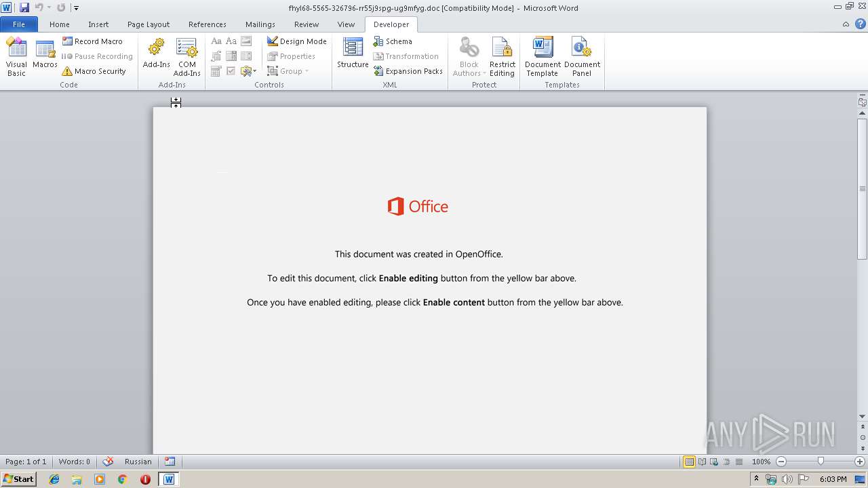The width and height of the screenshot is (868, 488).
Task: Open Macro Security settings
Action: (x=94, y=71)
